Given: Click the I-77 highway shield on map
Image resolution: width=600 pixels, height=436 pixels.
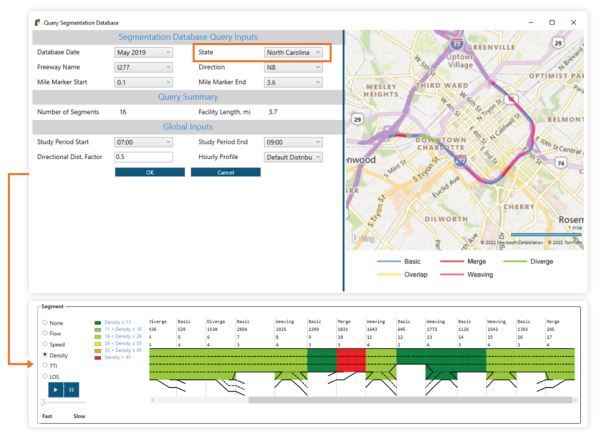Looking at the screenshot, I should pyautogui.click(x=457, y=44).
